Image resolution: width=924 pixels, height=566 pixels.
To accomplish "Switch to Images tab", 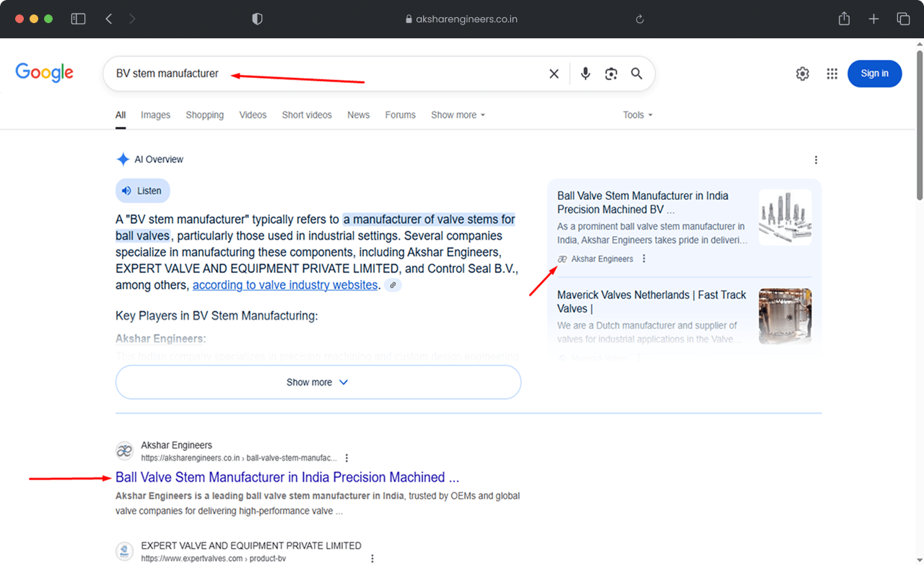I will point(155,115).
